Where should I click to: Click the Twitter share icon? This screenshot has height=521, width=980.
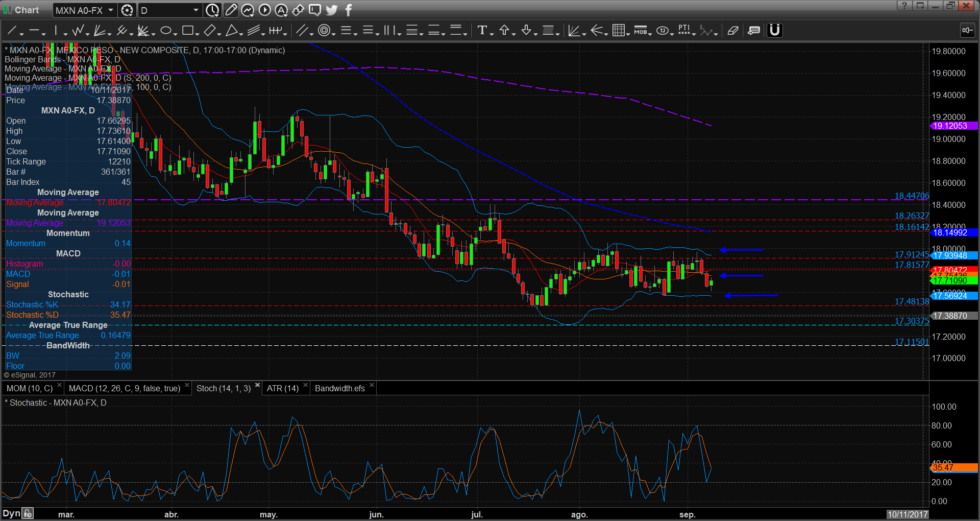click(x=332, y=10)
